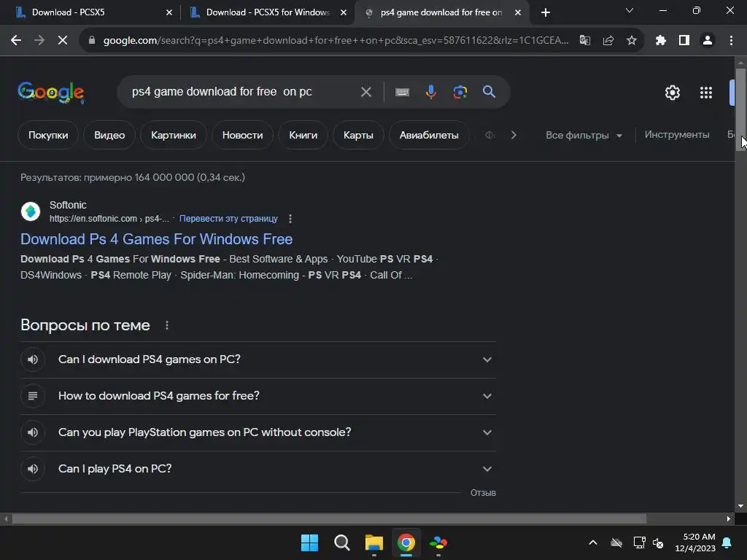Open the Windows Start menu

[x=309, y=542]
